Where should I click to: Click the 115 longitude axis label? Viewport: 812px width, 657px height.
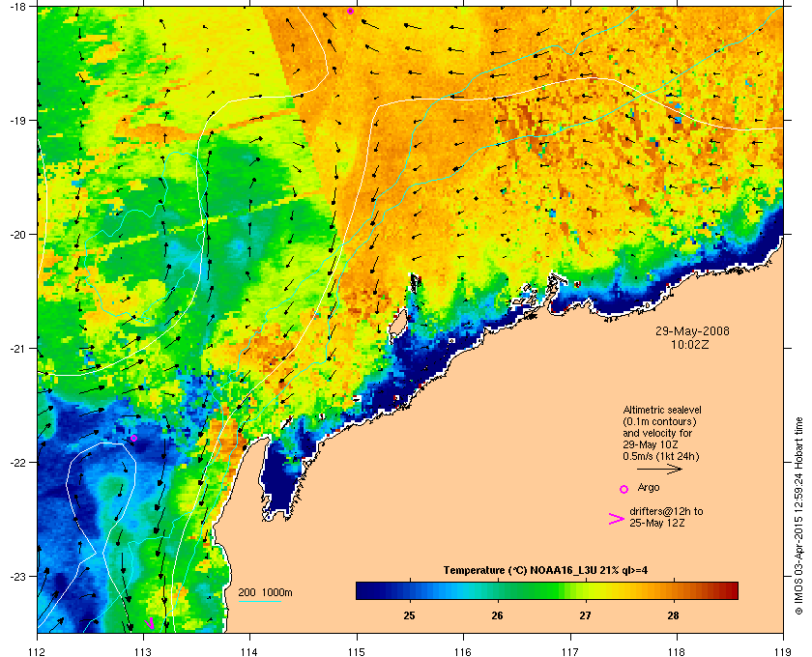tap(357, 651)
